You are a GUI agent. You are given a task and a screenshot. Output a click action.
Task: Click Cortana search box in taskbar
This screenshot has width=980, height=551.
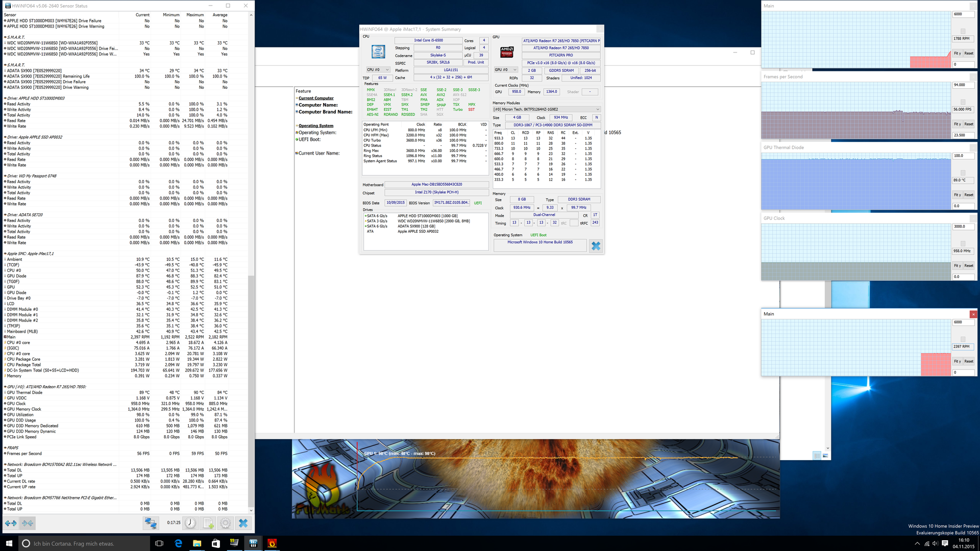click(x=84, y=543)
